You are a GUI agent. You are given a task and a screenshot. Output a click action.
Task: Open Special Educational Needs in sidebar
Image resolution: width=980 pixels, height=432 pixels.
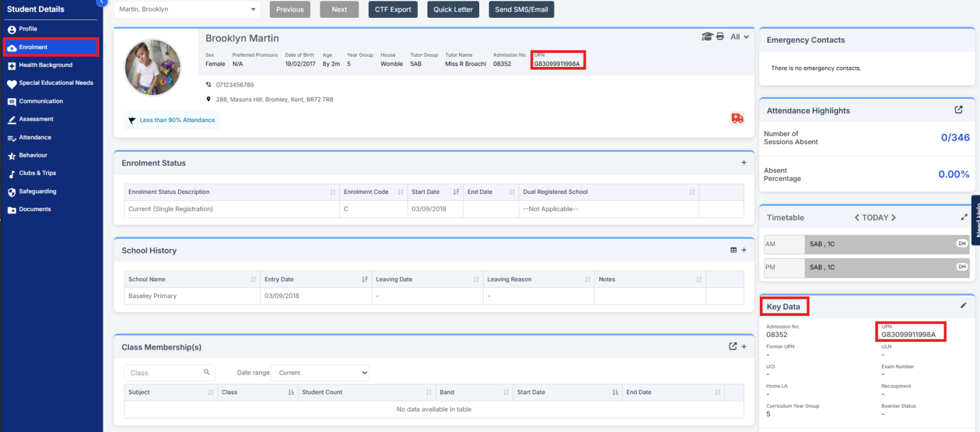(56, 83)
